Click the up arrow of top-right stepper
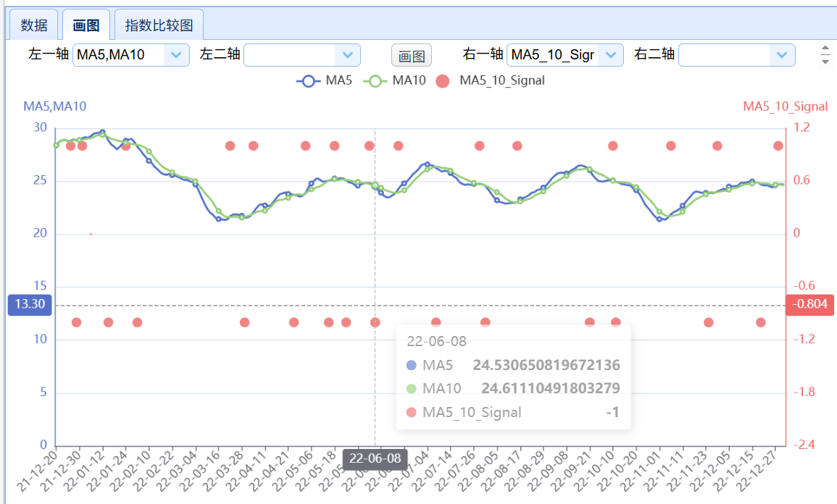 click(825, 49)
